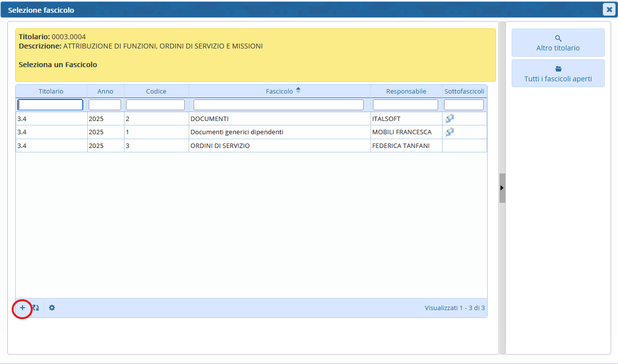Click the add new fascicolo plus icon
This screenshot has height=364, width=618.
tap(22, 308)
